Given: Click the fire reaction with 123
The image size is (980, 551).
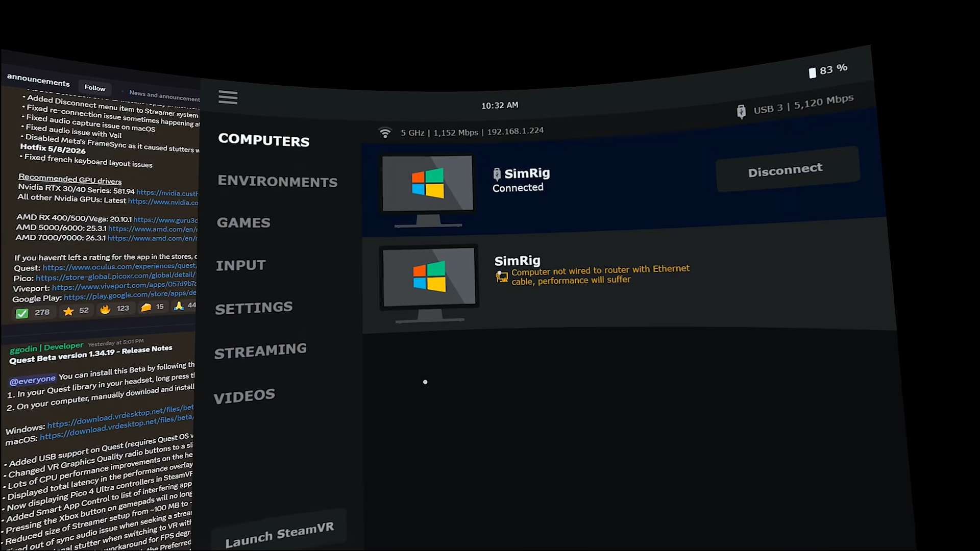Looking at the screenshot, I should (x=115, y=309).
